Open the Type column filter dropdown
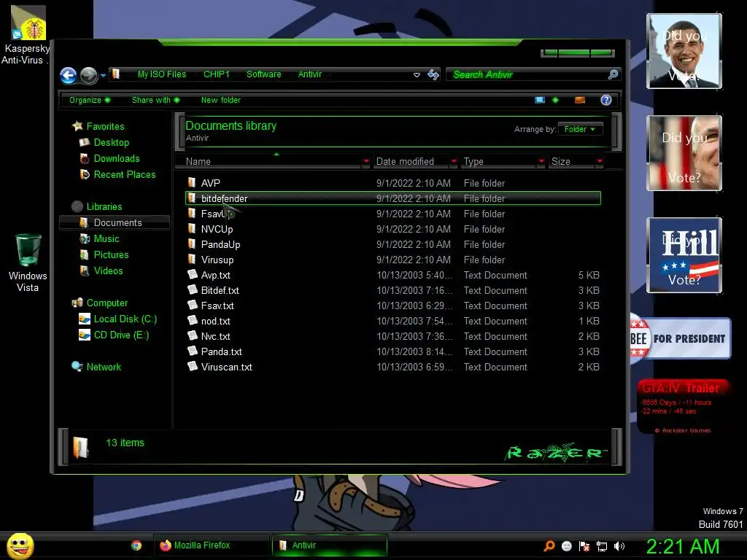747x560 pixels. tap(541, 161)
